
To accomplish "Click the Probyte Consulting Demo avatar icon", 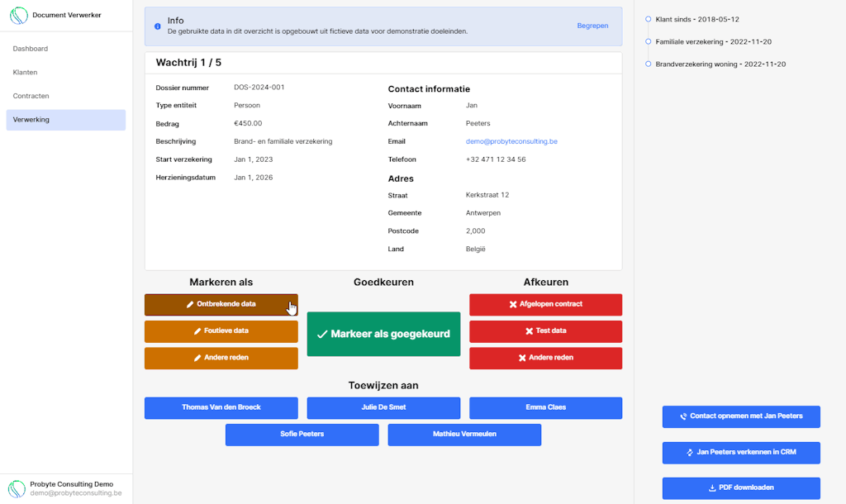I will (x=17, y=488).
